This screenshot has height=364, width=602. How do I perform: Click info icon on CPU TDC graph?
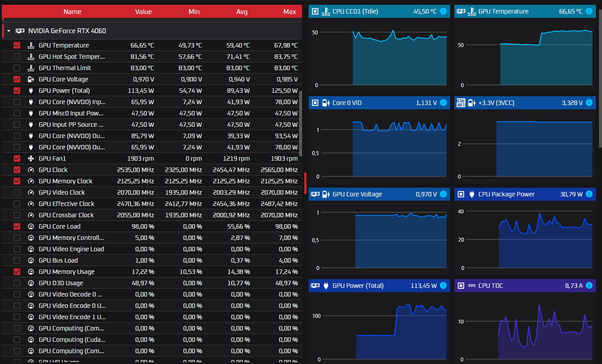[589, 286]
